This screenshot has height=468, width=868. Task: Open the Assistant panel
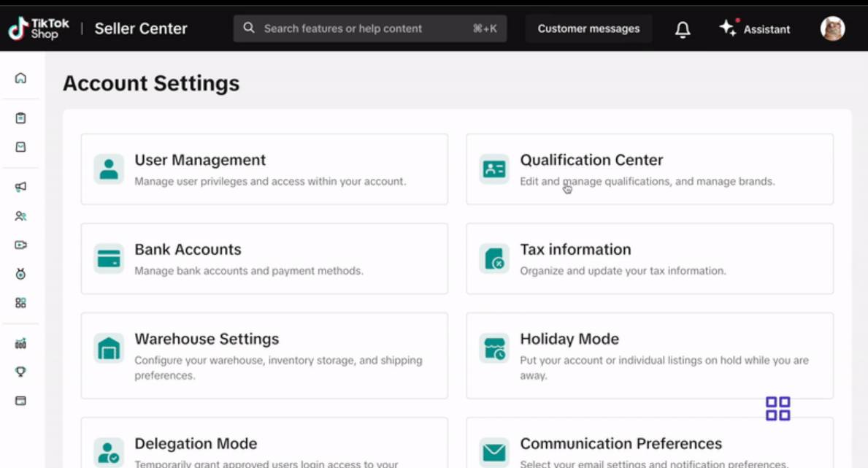pos(755,28)
